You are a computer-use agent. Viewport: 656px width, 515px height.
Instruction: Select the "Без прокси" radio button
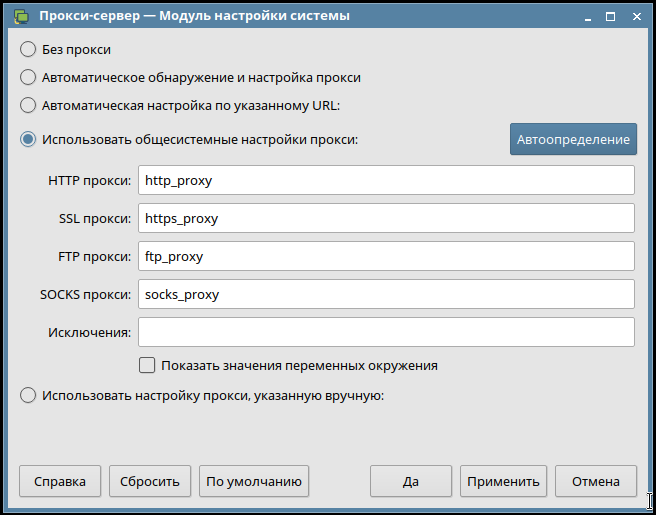point(28,49)
